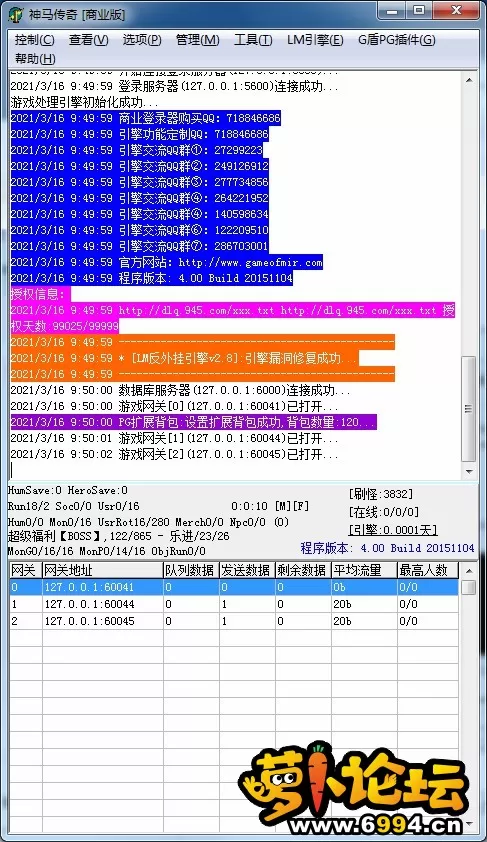
Task: Minimize the 神马传奇 window
Action: 392,11
